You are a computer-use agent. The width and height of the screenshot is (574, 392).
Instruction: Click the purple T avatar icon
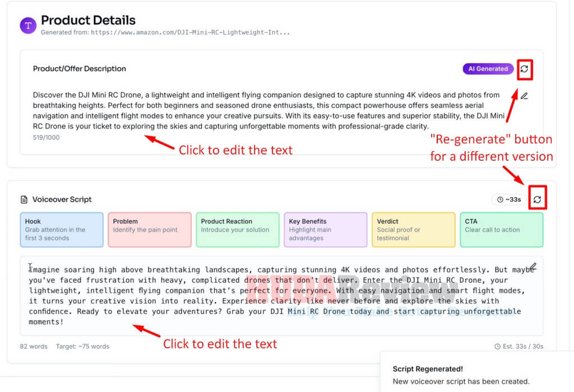[28, 26]
